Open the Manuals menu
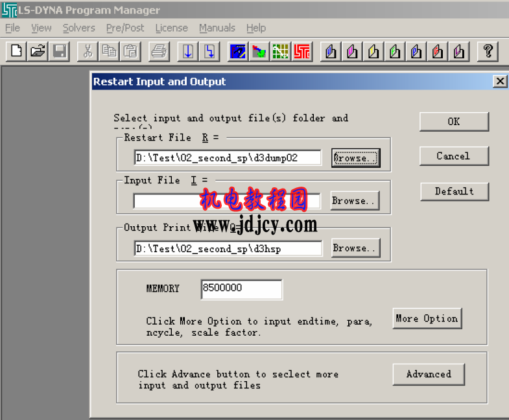The height and width of the screenshot is (420, 509). click(217, 29)
